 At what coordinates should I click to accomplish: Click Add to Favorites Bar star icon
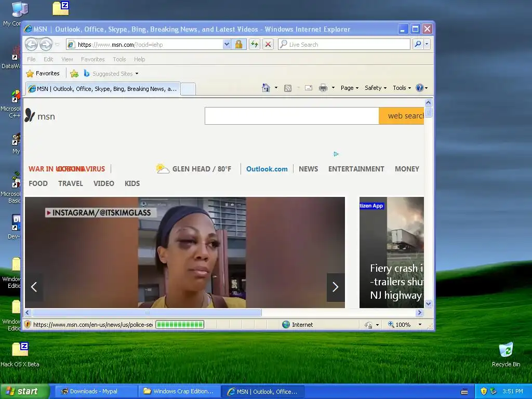(74, 73)
